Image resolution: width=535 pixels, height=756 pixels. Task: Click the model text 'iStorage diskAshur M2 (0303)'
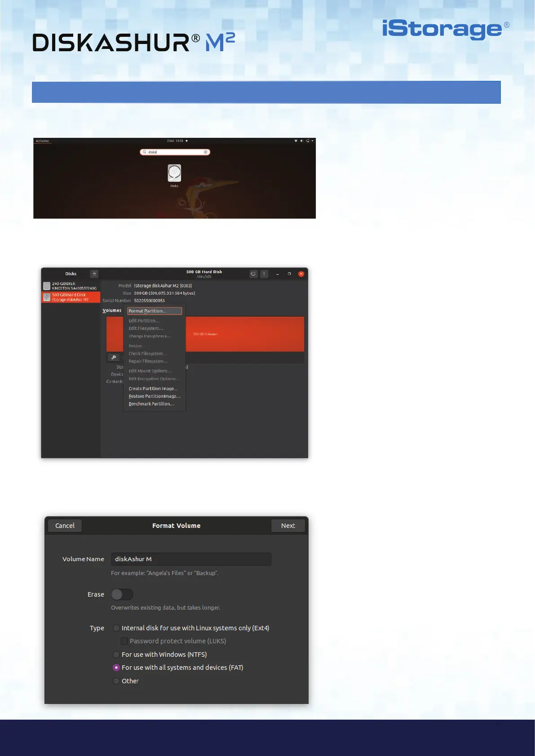tap(163, 286)
